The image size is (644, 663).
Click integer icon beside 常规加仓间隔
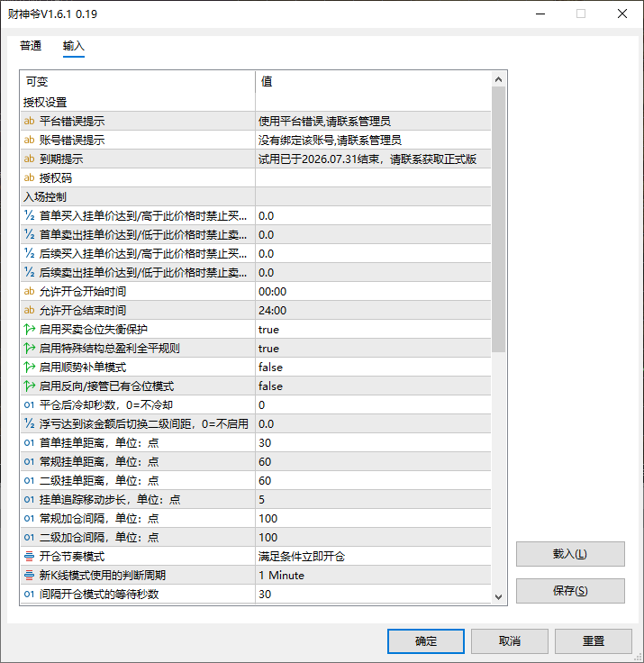29,518
